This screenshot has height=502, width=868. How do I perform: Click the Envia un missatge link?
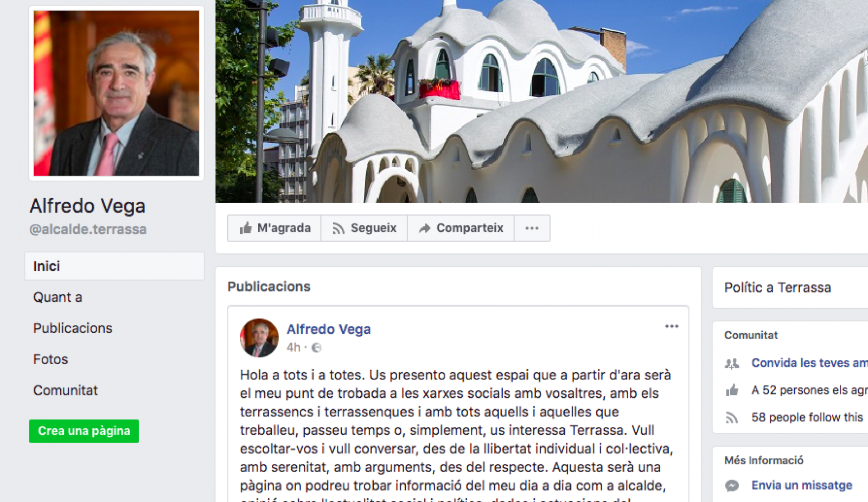pyautogui.click(x=802, y=485)
